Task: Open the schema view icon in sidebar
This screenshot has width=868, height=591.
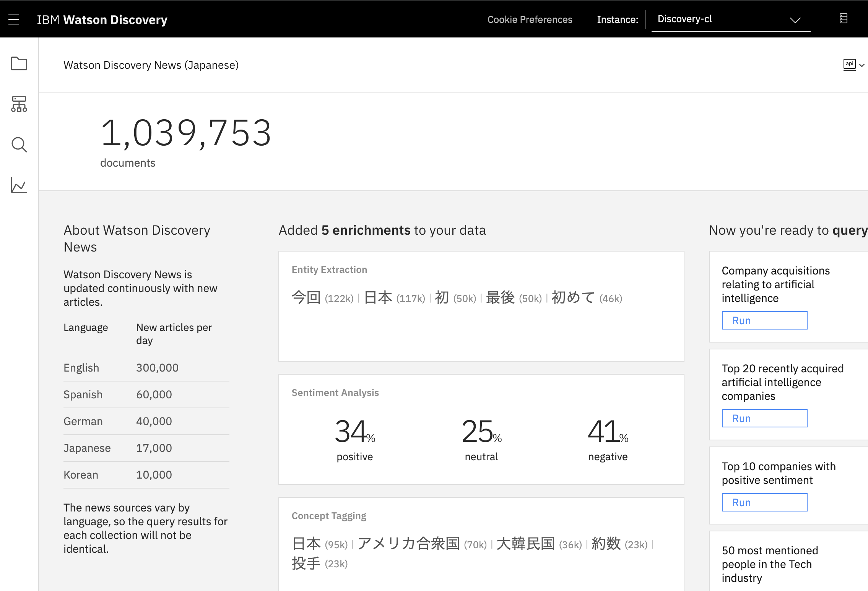Action: pyautogui.click(x=19, y=104)
